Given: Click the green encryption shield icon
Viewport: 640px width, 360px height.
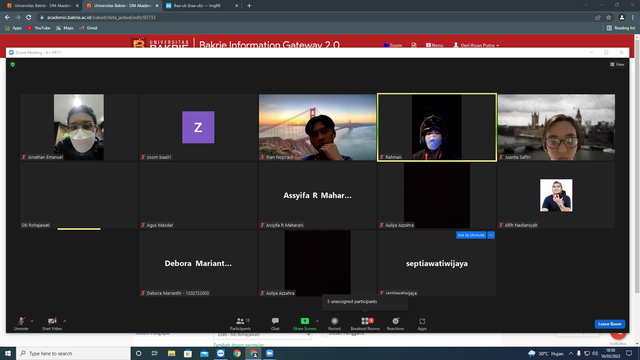Looking at the screenshot, I should (x=13, y=64).
